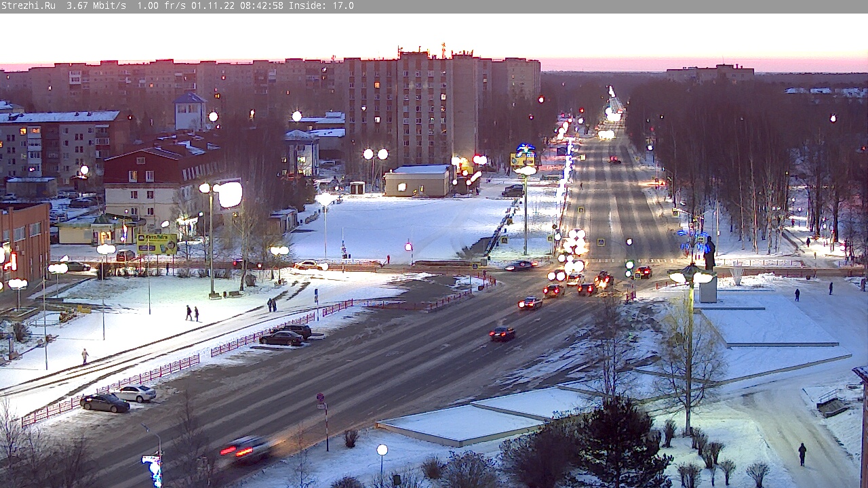Click the 08:42:58 timestamp

[262, 6]
